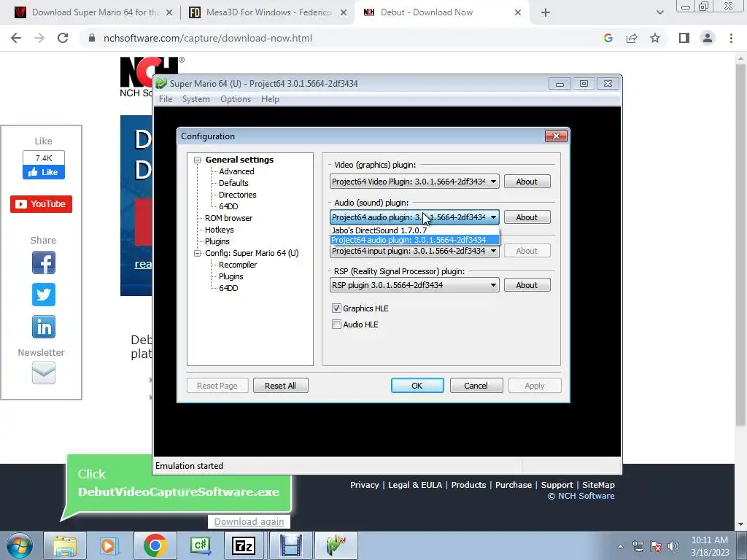The width and height of the screenshot is (747, 560).
Task: Select Hotkeys in settings tree
Action: (x=219, y=230)
